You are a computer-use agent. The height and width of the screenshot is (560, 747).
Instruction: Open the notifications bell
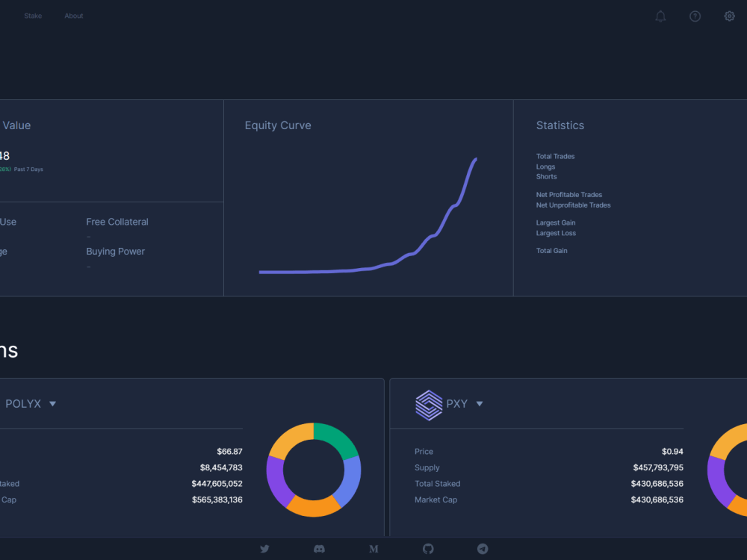[x=660, y=16]
